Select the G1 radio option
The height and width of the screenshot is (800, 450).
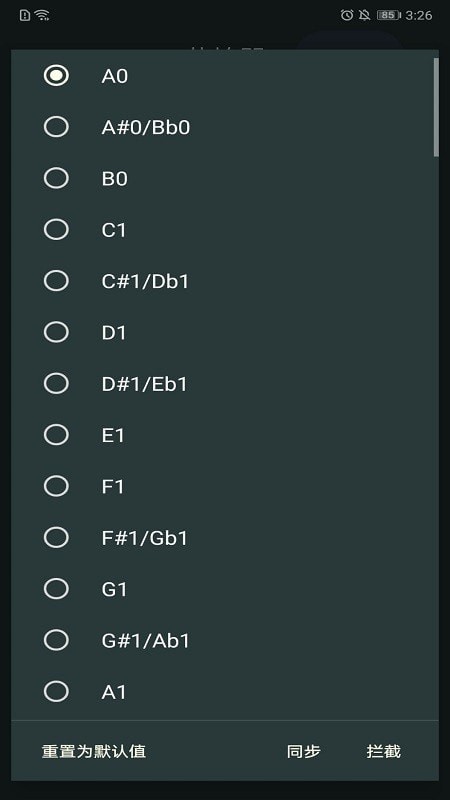point(56,589)
